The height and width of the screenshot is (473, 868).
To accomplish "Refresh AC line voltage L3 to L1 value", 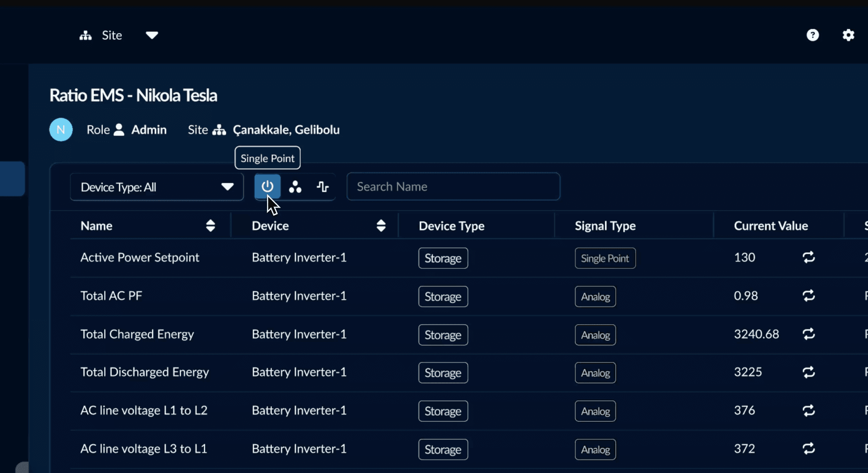I will point(809,448).
